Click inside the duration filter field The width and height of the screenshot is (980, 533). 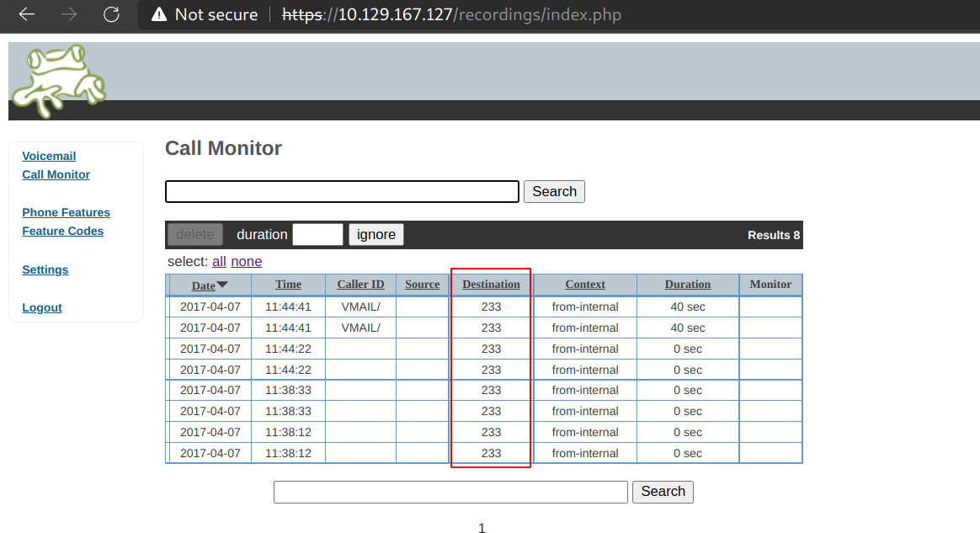click(x=317, y=234)
